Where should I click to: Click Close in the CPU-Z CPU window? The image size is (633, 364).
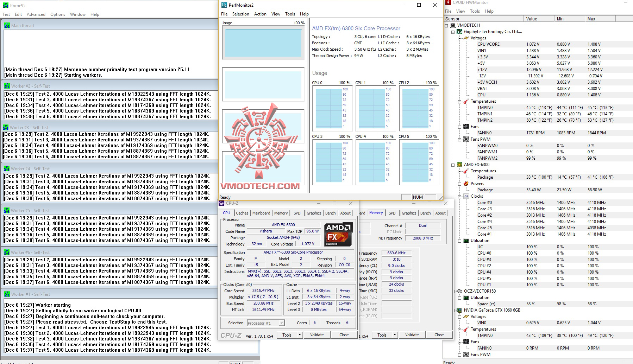[x=344, y=335]
